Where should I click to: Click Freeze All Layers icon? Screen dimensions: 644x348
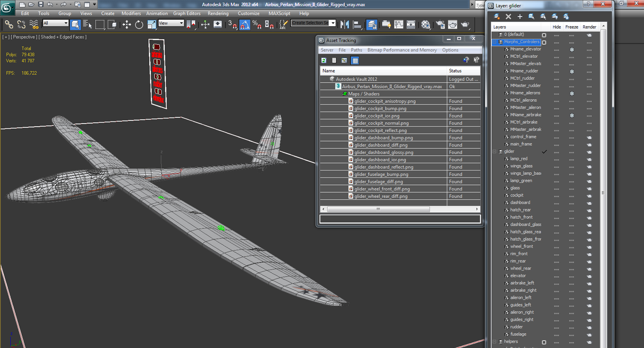pyautogui.click(x=566, y=17)
